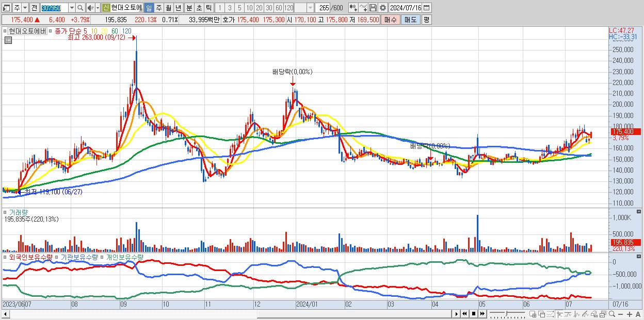Image resolution: width=644 pixels, height=320 pixels.
Task: Open the stock code history dropdown arrow
Action: (x=72, y=8)
